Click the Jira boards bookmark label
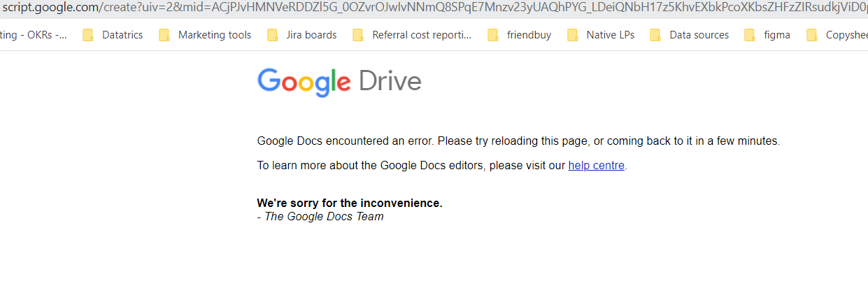The image size is (868, 293). 311,35
